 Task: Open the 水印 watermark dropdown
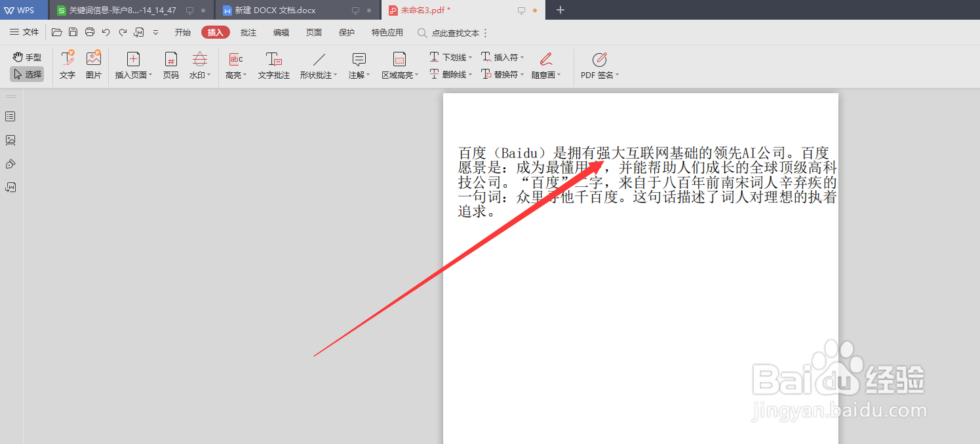point(200,66)
